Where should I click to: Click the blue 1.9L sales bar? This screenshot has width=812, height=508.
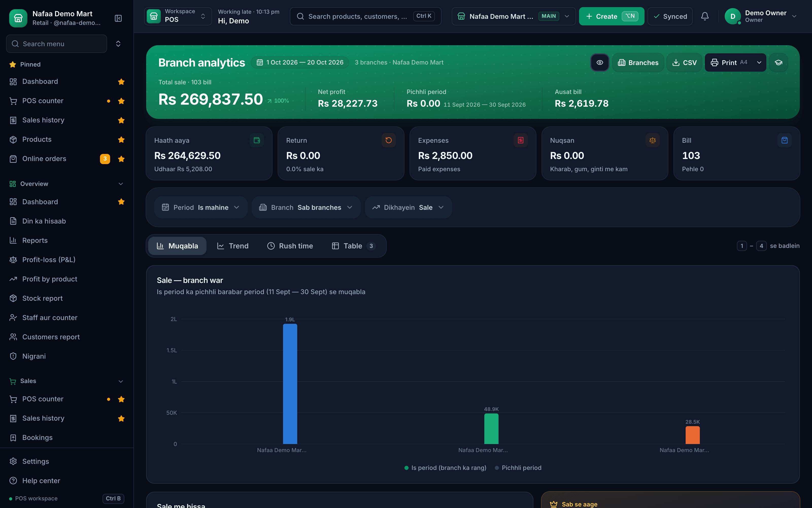click(x=290, y=384)
